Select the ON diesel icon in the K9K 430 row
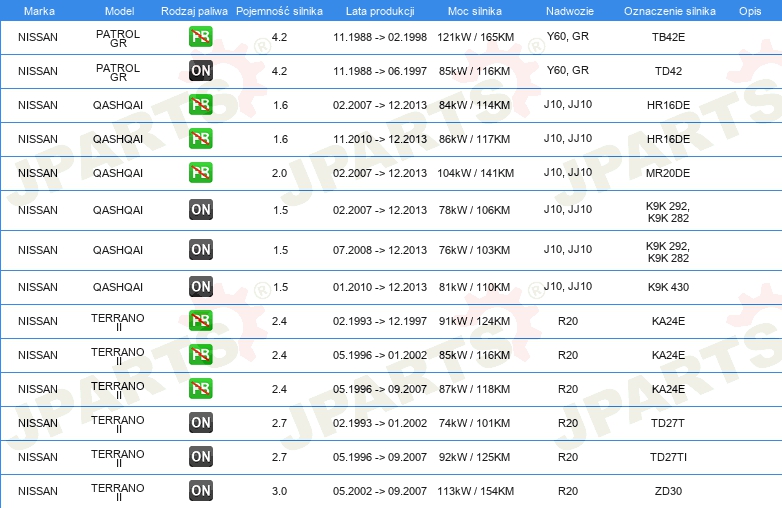This screenshot has width=782, height=508. (x=200, y=286)
